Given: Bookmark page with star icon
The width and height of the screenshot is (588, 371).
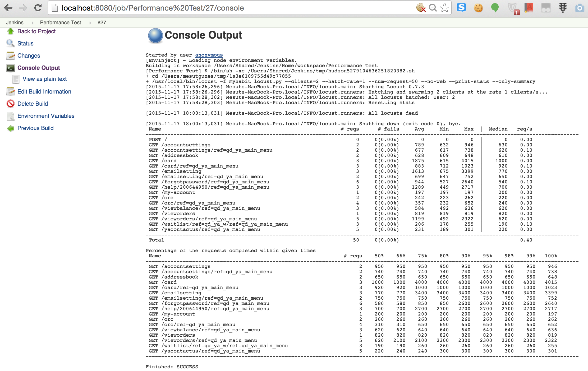Looking at the screenshot, I should point(445,8).
